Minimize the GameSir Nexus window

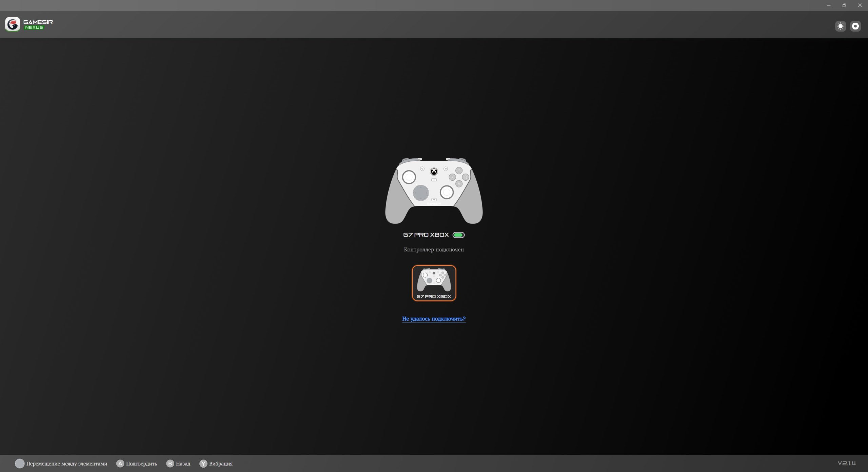coord(829,5)
